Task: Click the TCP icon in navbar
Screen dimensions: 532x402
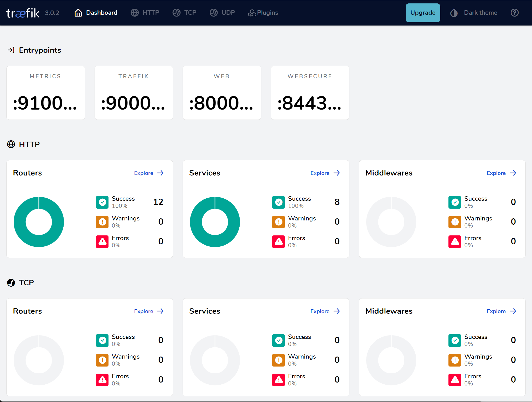Action: pos(177,13)
